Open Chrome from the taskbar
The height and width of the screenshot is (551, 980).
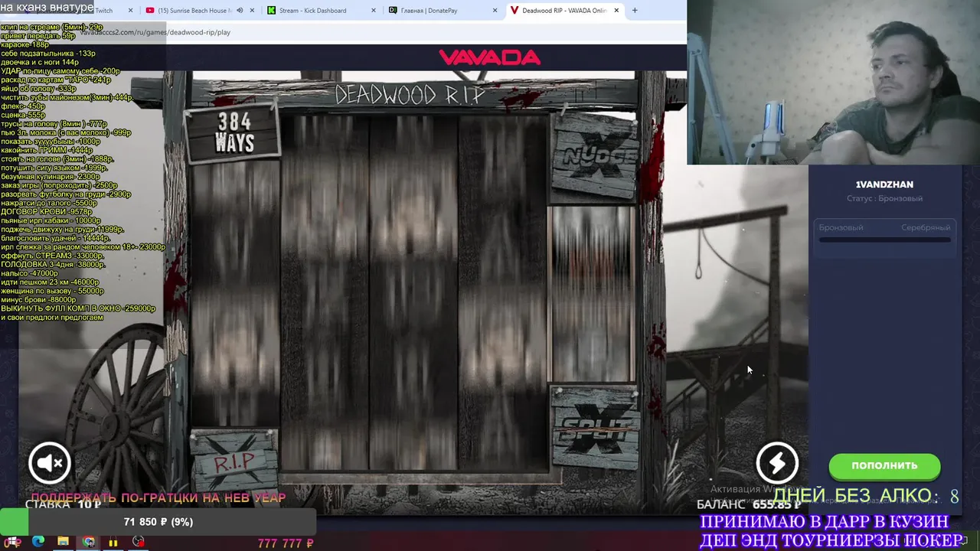[88, 542]
